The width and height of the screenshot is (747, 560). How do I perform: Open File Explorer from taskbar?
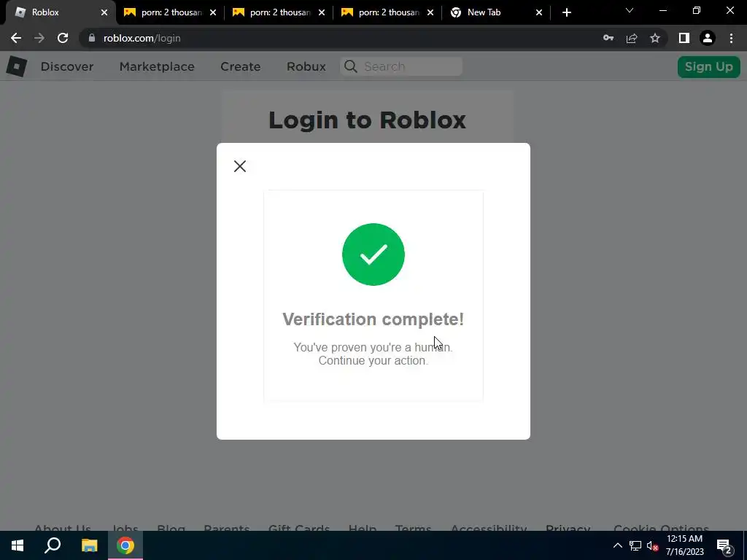pos(89,545)
